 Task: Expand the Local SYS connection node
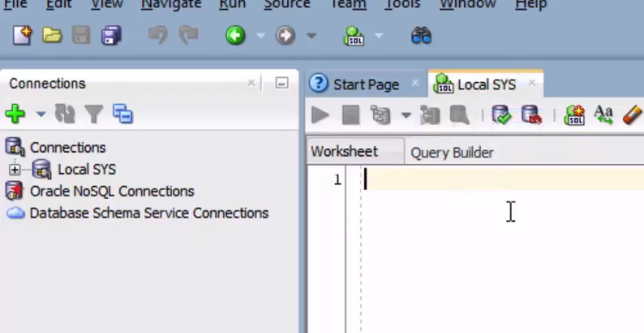pos(15,170)
